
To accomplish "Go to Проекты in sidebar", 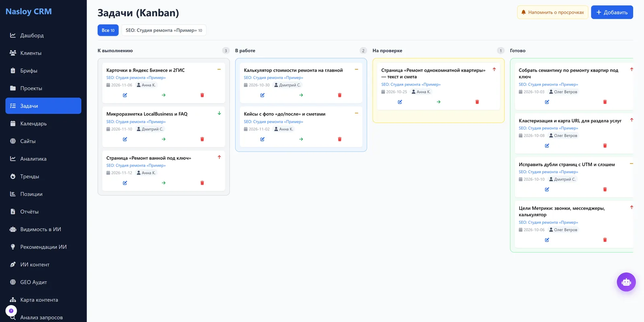I will pyautogui.click(x=43, y=89).
